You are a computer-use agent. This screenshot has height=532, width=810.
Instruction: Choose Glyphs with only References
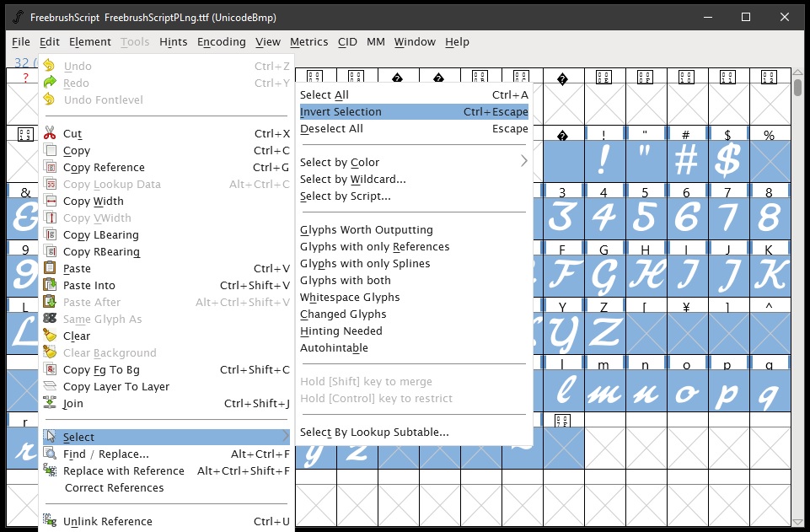(x=414, y=246)
